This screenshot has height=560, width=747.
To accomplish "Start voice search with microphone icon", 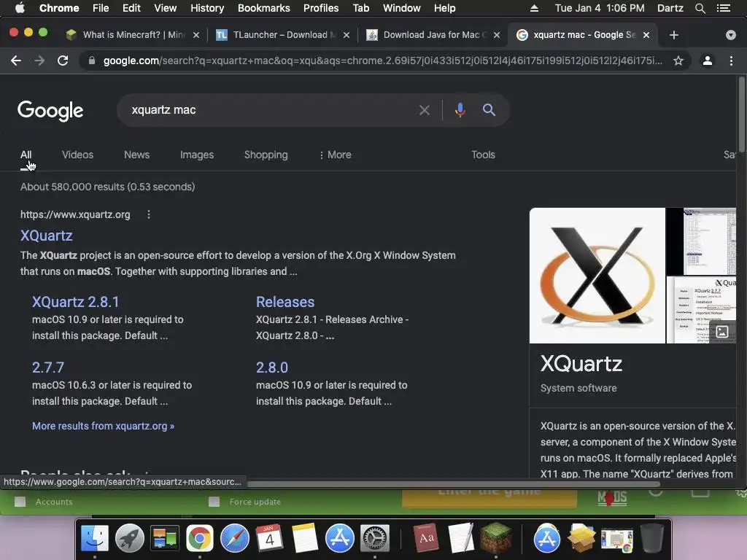I will tap(460, 110).
